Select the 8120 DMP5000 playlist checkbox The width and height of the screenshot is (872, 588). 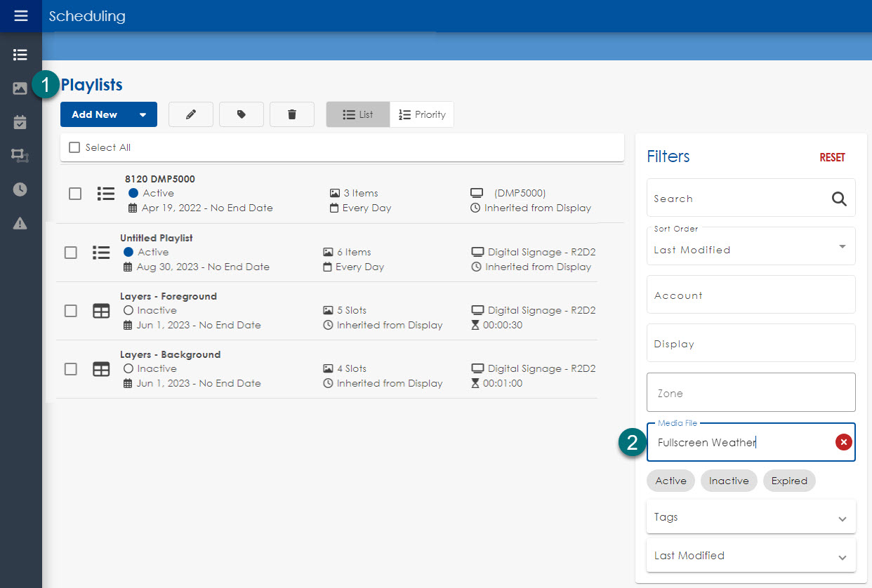(75, 194)
